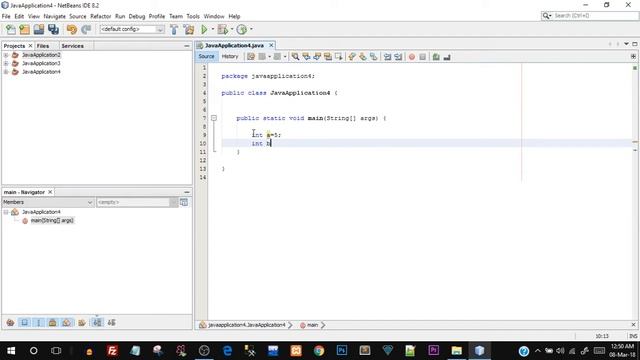Click Shift Line Right icon

398,57
